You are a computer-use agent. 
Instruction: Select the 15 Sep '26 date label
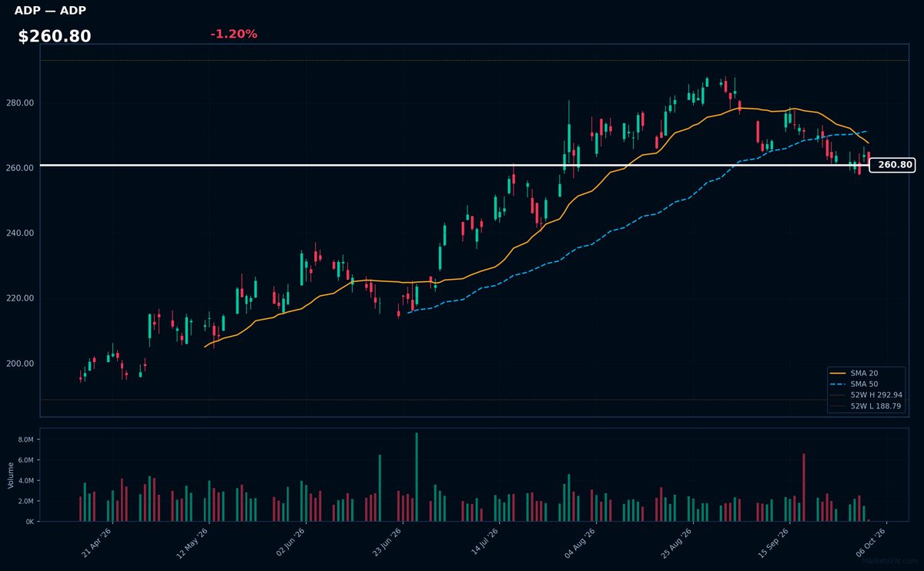click(775, 543)
